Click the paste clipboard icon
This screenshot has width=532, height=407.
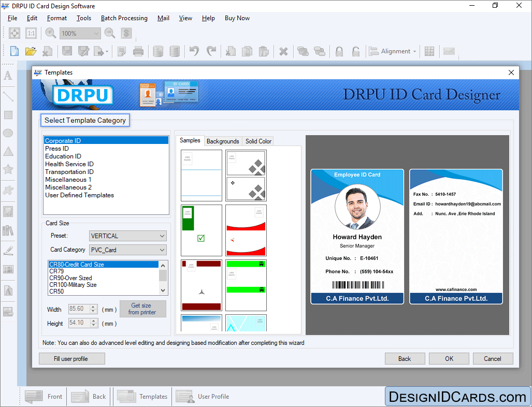point(264,51)
